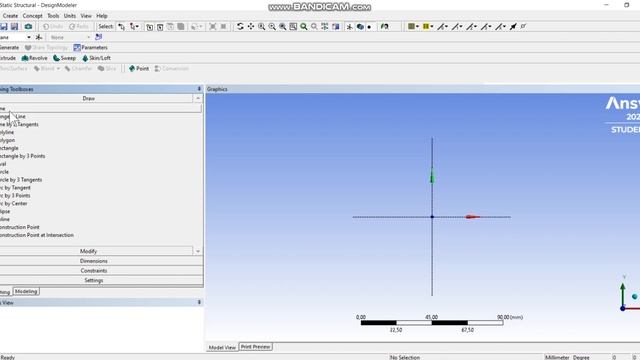640x360 pixels.
Task: Click the Zoom to Fit icon
Action: pyautogui.click(x=282, y=27)
